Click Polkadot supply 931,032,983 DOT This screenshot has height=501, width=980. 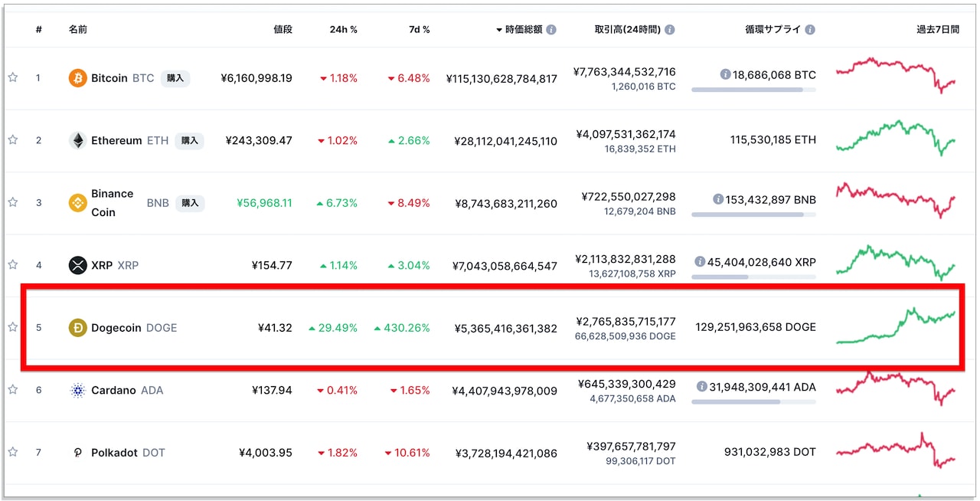click(x=770, y=453)
